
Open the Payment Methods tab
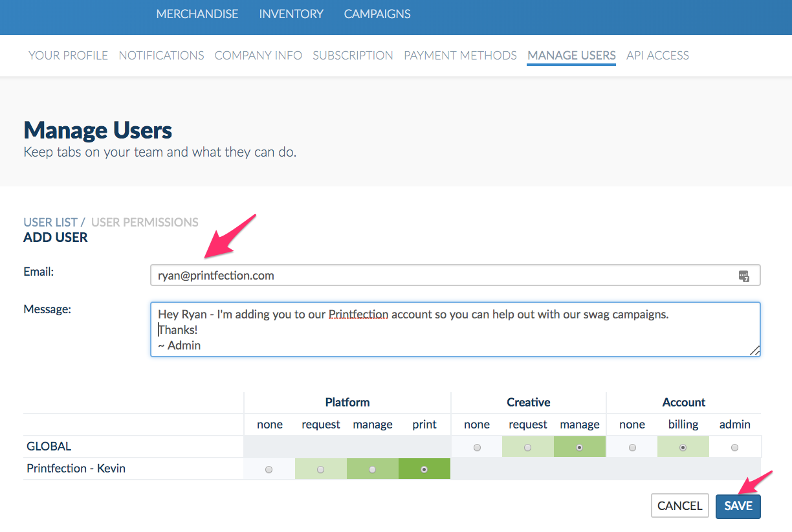[460, 56]
